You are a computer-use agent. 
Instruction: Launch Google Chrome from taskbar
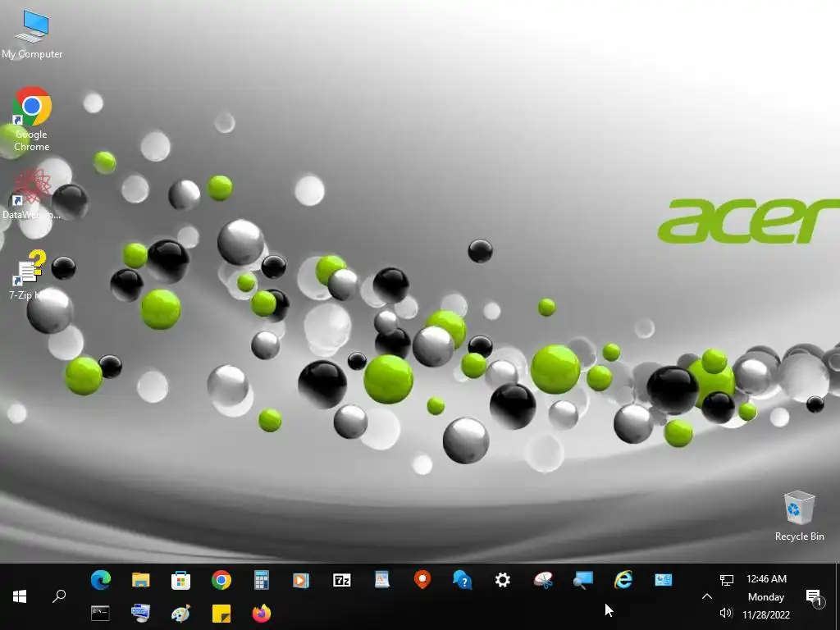point(221,580)
